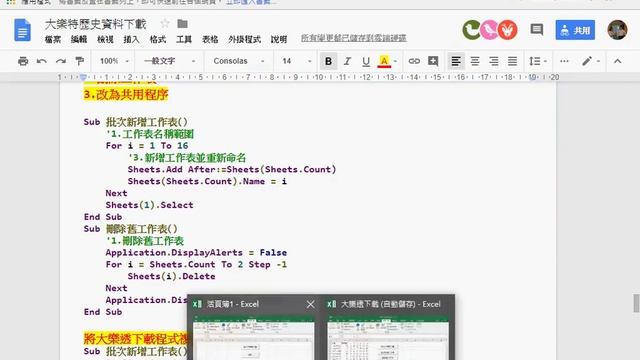Toggle Italic formatting

coord(347,61)
